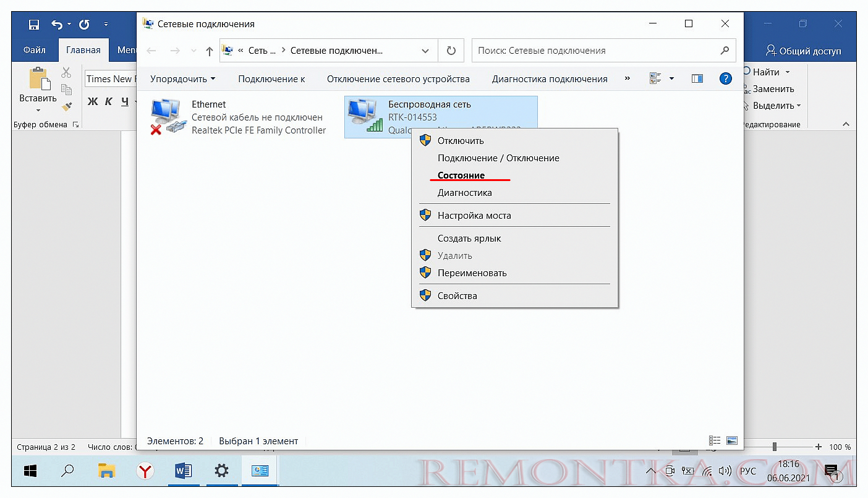Click the Save icon in Word
Viewport: 868px width, 498px height.
tap(34, 25)
